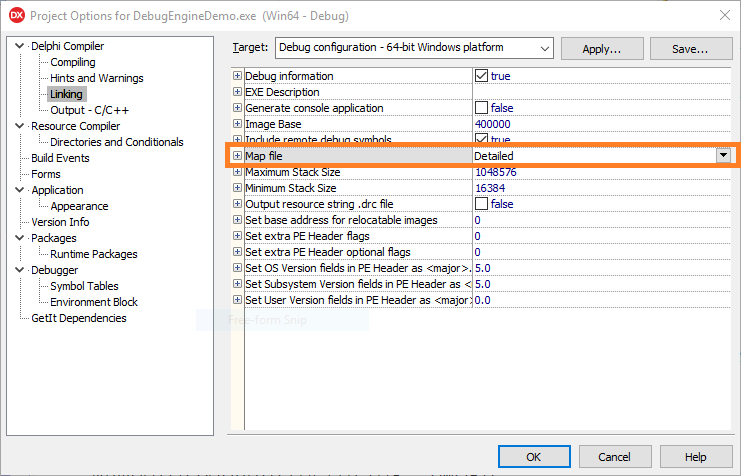Expand the Minimum Stack Size row

[x=237, y=188]
